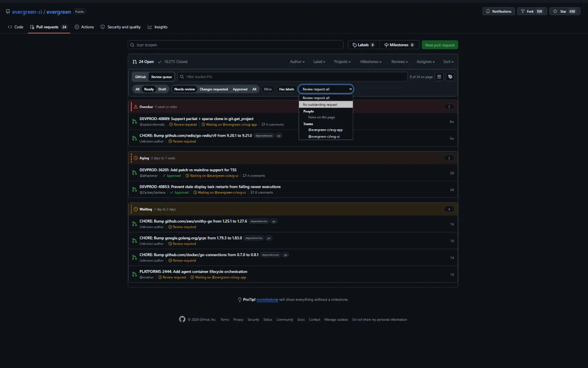The width and height of the screenshot is (588, 368).
Task: Click the Waiting group count badge 4
Action: click(x=449, y=209)
